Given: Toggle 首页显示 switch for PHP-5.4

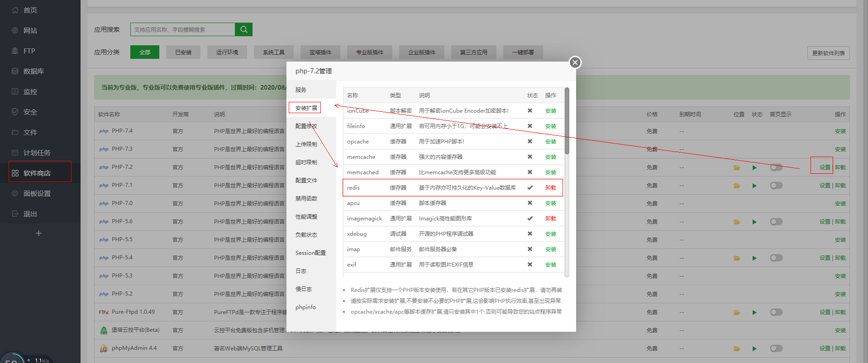Looking at the screenshot, I should coord(776,258).
